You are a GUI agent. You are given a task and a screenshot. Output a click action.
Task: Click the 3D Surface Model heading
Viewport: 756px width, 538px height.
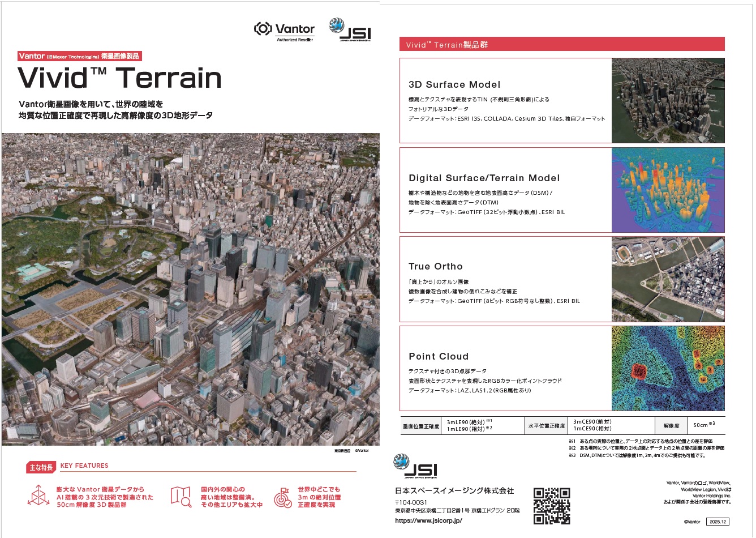[454, 84]
